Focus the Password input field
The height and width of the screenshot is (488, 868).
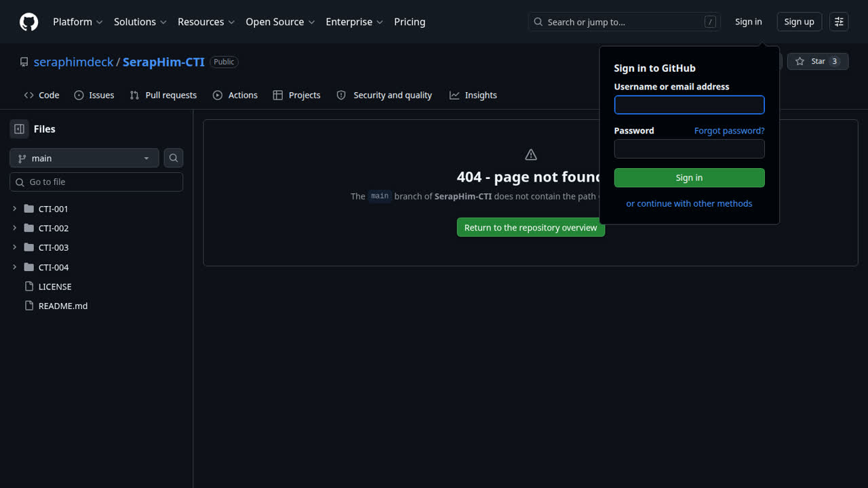[x=690, y=148]
